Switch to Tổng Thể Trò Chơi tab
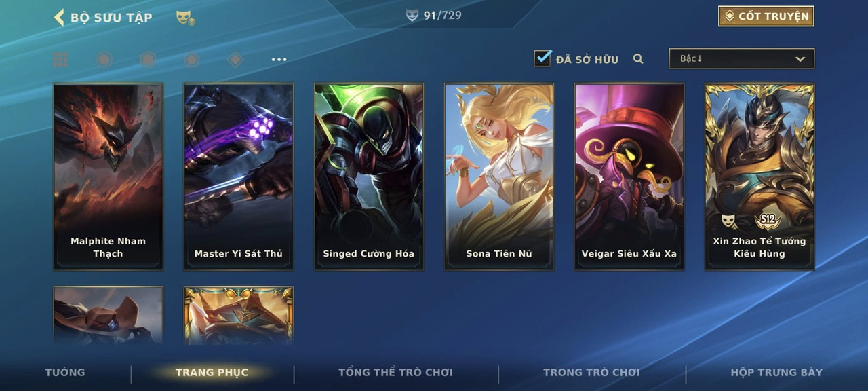Viewport: 868px width, 391px height. click(x=395, y=372)
